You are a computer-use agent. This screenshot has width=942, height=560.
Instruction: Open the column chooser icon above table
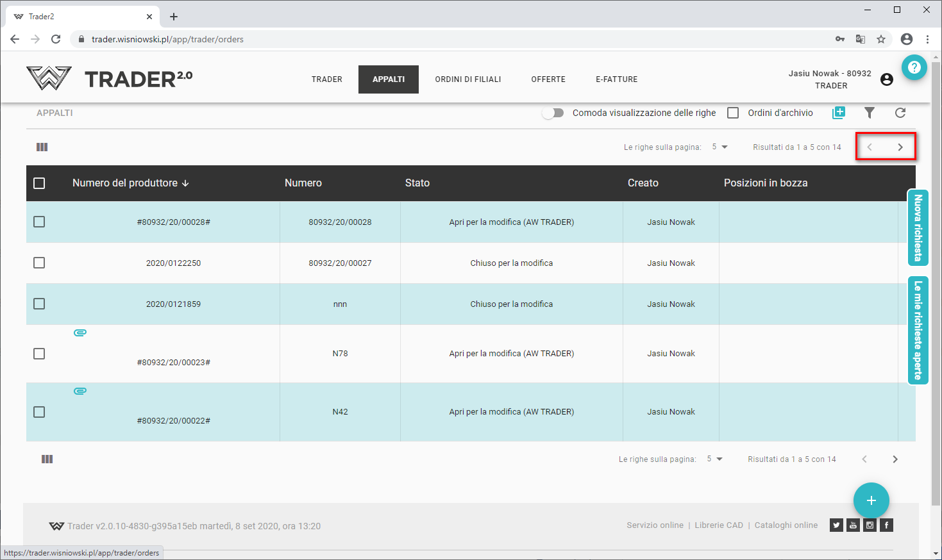42,147
